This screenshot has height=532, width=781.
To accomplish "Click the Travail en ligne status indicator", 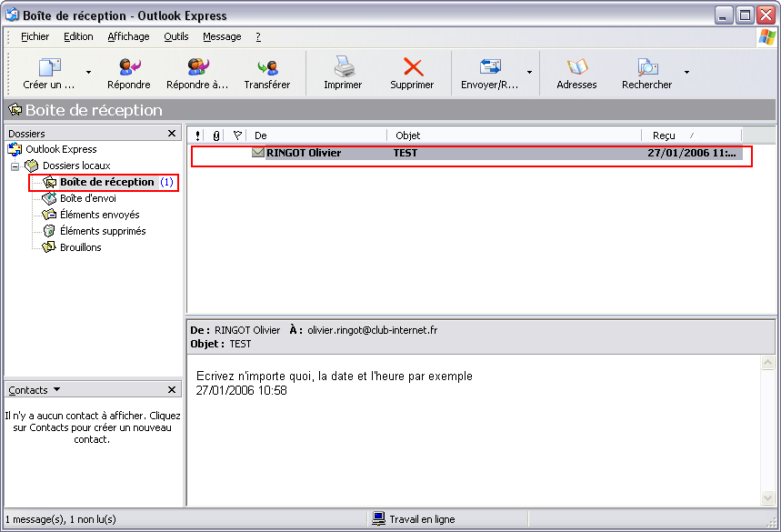I will 414,519.
